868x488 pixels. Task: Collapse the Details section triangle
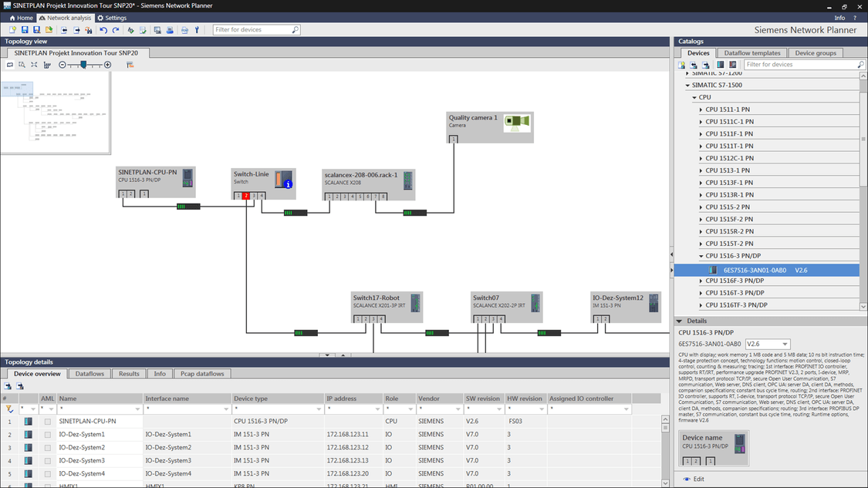click(x=679, y=321)
